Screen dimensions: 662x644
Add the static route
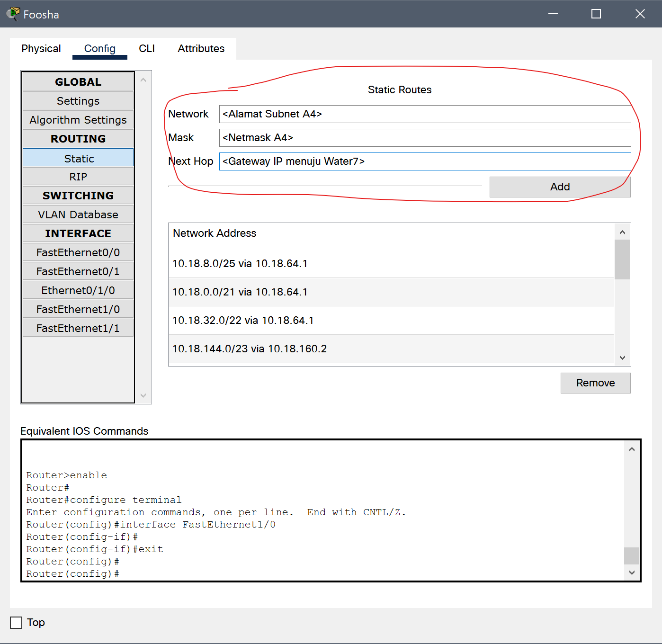coord(560,187)
